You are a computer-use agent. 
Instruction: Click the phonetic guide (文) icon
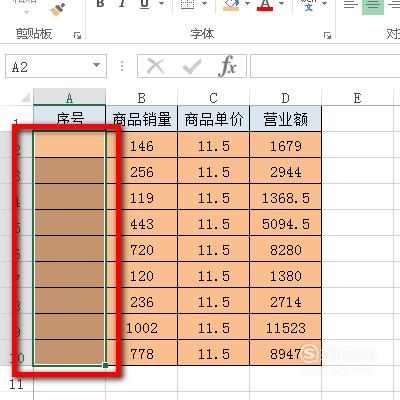[x=308, y=5]
